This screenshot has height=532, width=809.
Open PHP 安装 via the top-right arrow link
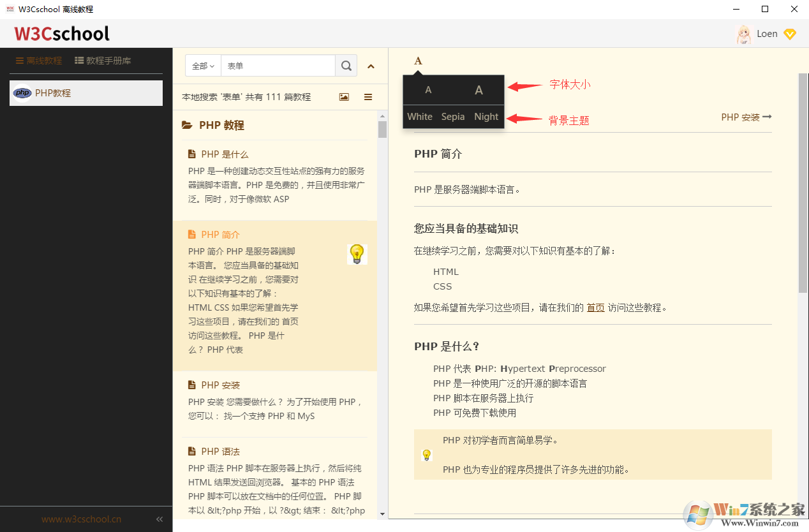tap(745, 117)
